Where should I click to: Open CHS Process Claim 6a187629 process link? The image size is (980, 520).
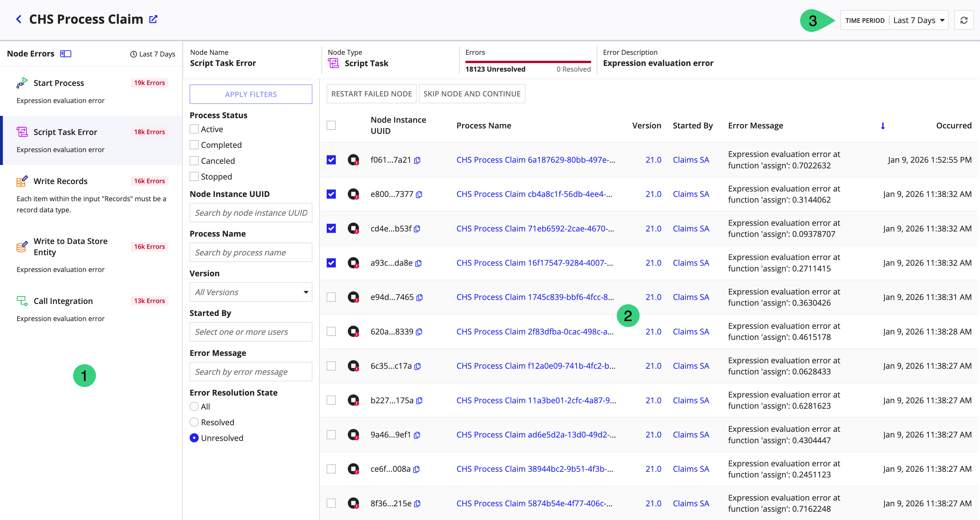[536, 160]
